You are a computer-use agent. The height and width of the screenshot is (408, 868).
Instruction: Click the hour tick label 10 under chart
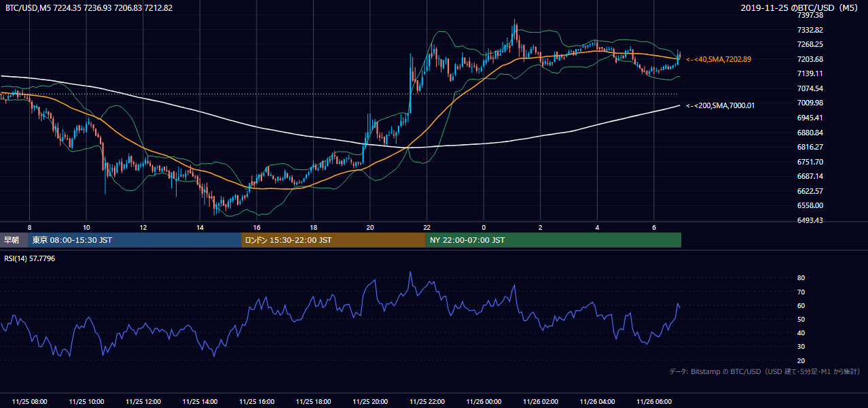[x=86, y=227]
